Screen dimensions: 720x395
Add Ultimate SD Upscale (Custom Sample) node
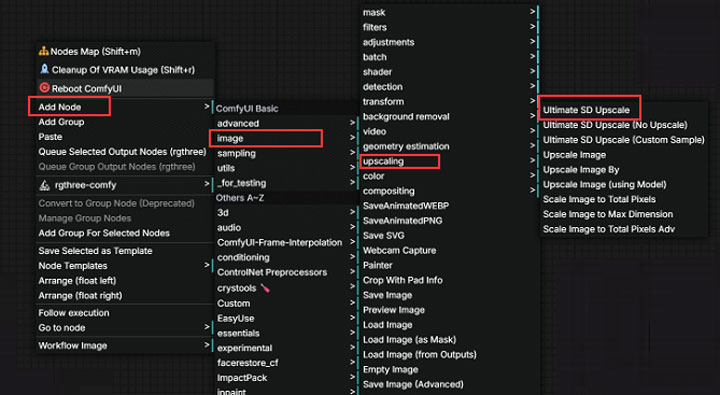[x=623, y=140]
